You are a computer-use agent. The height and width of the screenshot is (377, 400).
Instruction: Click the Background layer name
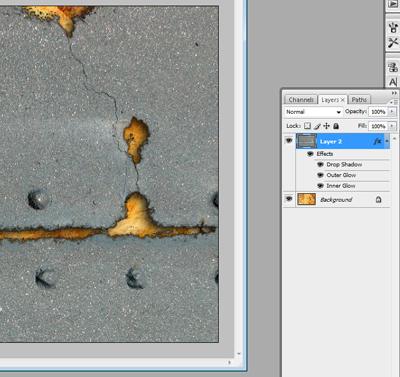pyautogui.click(x=336, y=200)
